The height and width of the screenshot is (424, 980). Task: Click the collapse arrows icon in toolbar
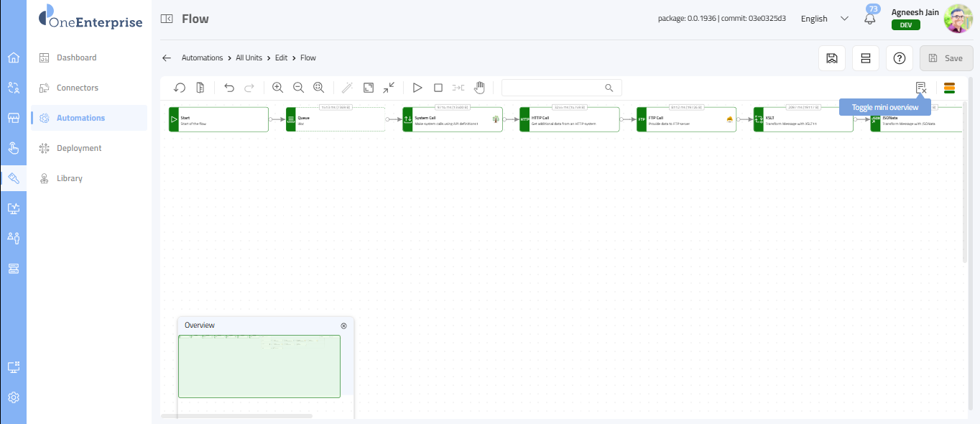point(389,88)
